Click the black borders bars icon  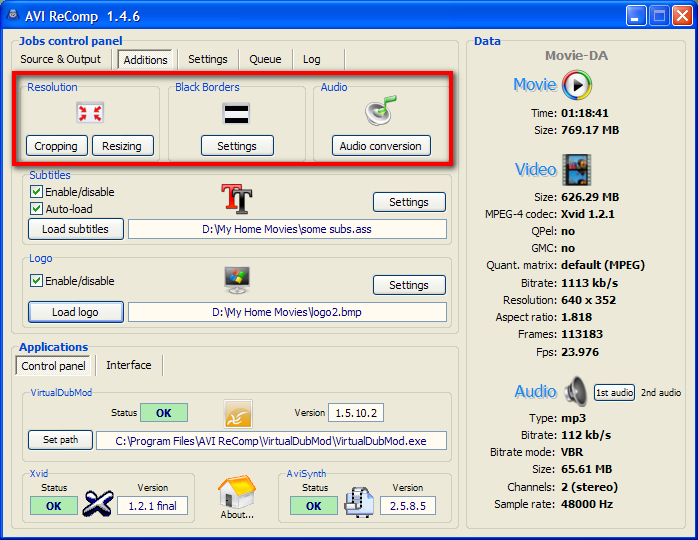pyautogui.click(x=236, y=113)
